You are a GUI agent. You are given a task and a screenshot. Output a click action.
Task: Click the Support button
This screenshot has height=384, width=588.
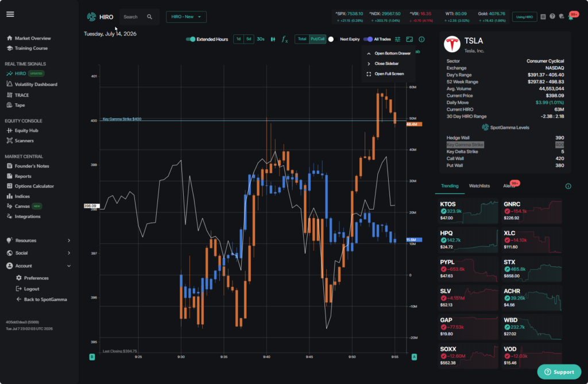click(559, 372)
